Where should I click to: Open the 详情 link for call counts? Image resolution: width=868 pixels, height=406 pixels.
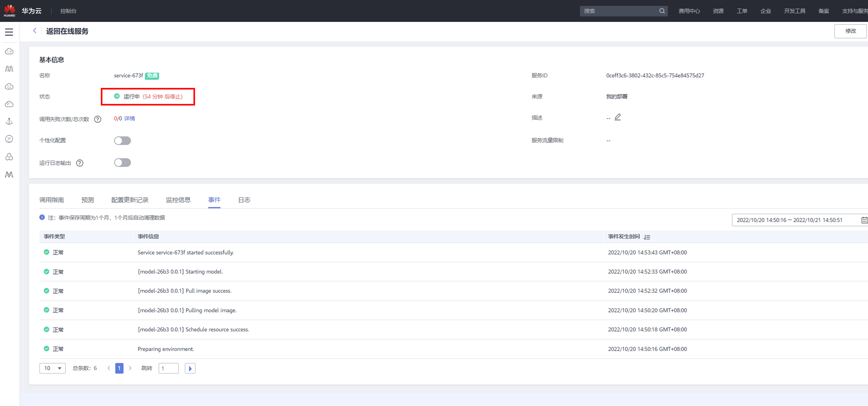tap(129, 119)
